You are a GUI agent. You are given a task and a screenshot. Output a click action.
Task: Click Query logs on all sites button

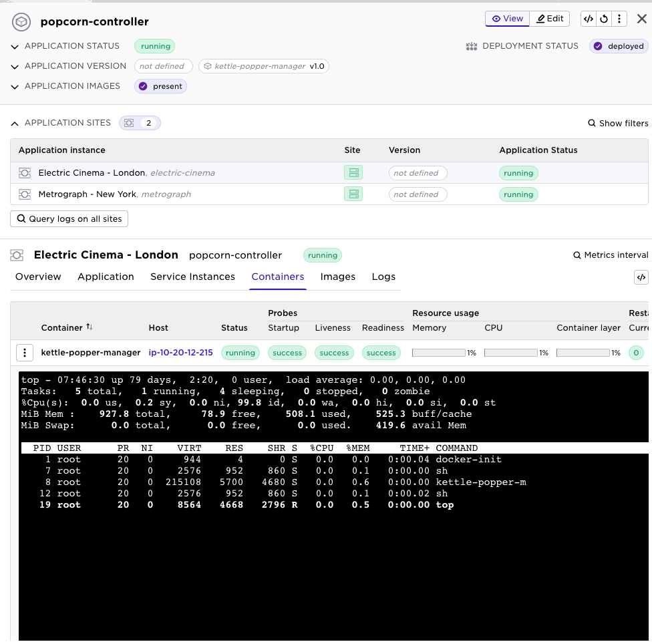click(69, 219)
